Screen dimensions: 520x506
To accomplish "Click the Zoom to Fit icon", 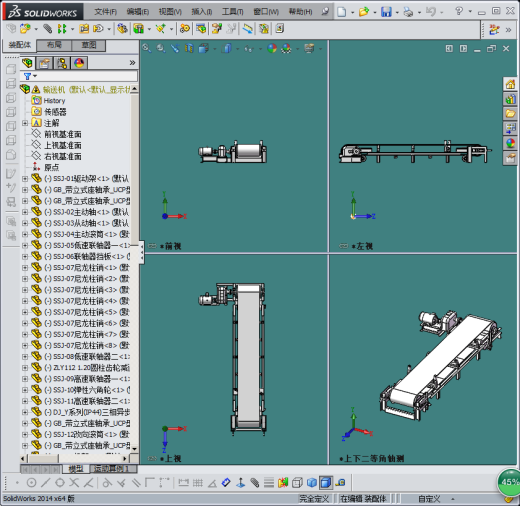I will point(146,48).
